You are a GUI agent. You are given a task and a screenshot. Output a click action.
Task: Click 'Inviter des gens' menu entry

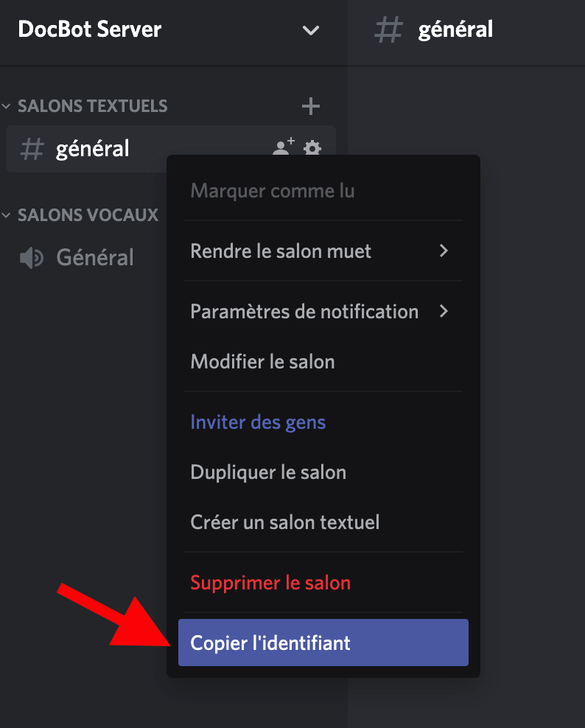click(x=258, y=422)
